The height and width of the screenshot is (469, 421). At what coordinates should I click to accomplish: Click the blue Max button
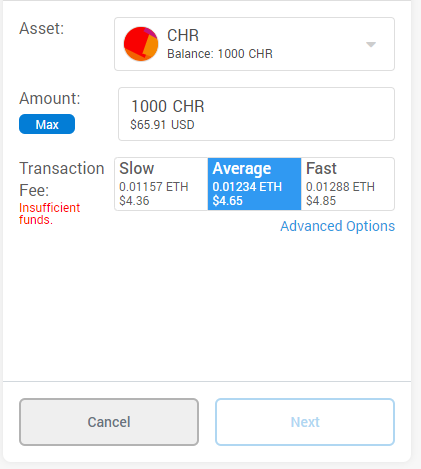pos(47,124)
